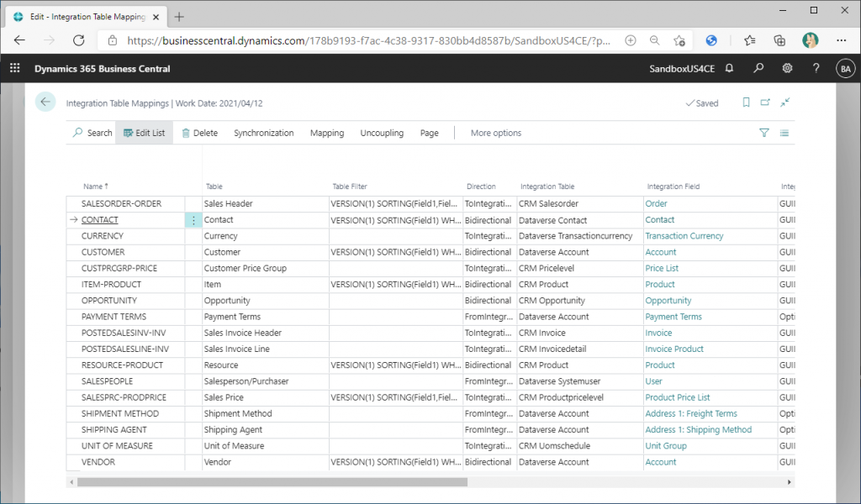Click Search in the action bar

(x=92, y=133)
